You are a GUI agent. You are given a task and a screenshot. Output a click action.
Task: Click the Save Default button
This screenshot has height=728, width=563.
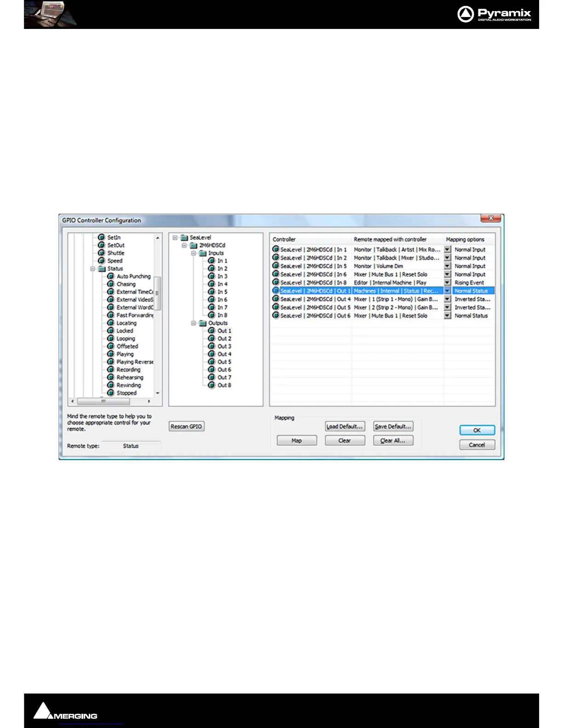[x=393, y=427]
